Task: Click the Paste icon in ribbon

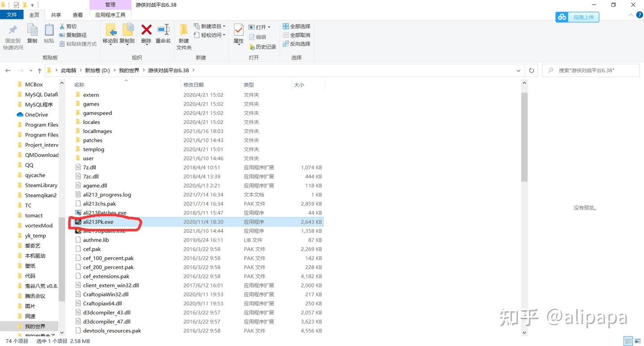Action: coord(49,30)
